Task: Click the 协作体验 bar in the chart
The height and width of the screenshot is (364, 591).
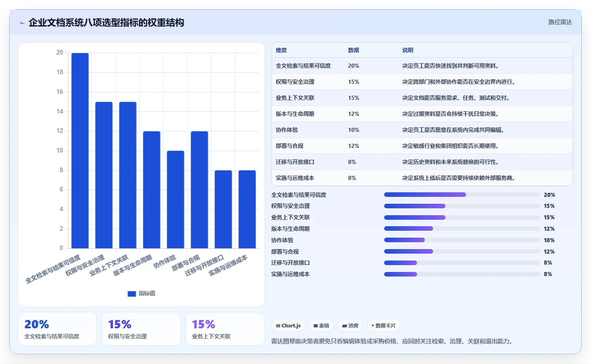Action: [x=175, y=200]
